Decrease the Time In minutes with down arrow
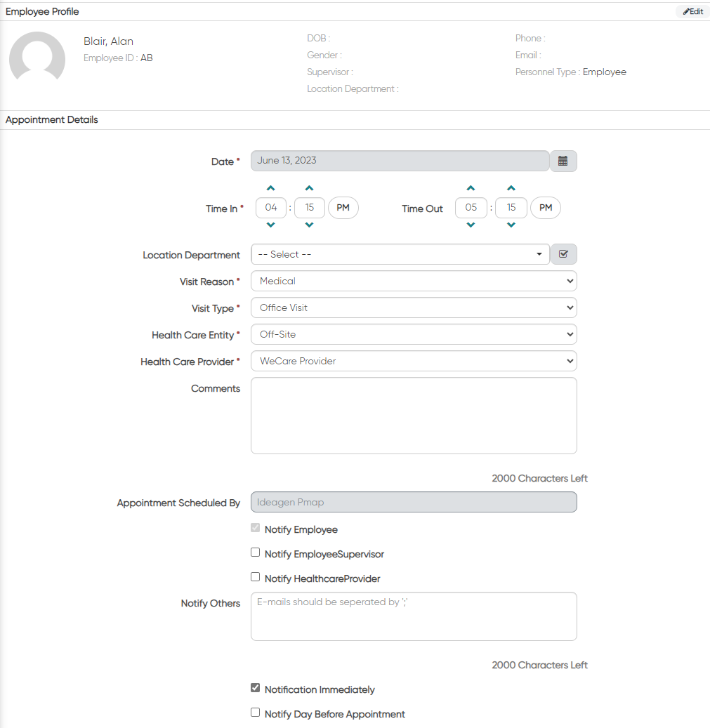710x728 pixels. coord(309,225)
